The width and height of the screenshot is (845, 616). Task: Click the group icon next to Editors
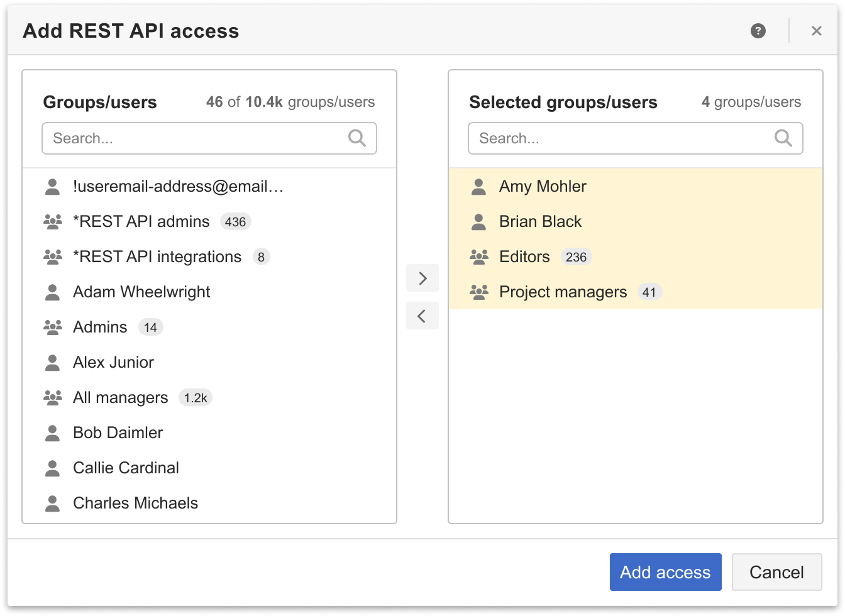479,256
